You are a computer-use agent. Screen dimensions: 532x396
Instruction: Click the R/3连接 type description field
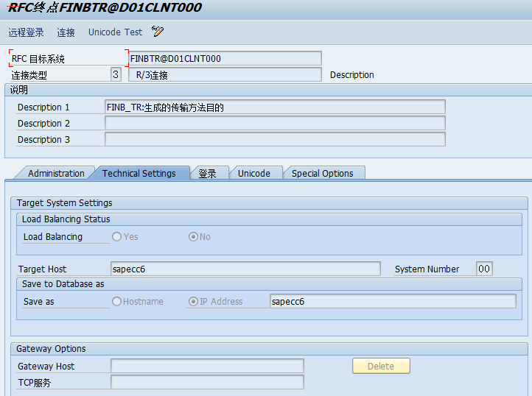[x=225, y=74]
